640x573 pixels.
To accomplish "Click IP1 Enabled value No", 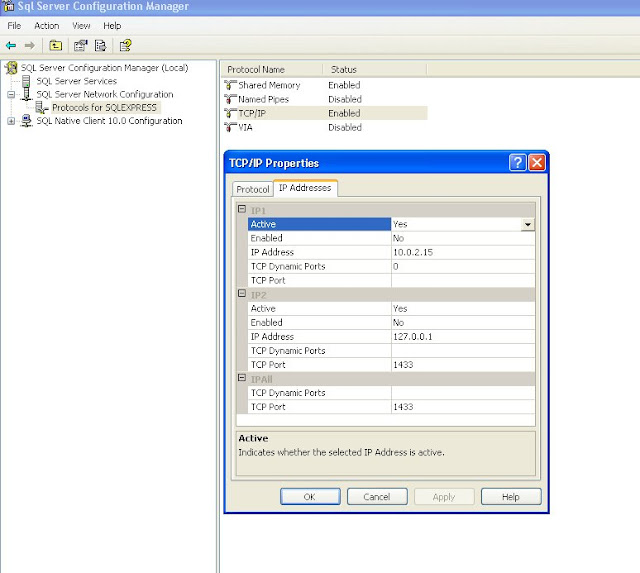I will 463,238.
